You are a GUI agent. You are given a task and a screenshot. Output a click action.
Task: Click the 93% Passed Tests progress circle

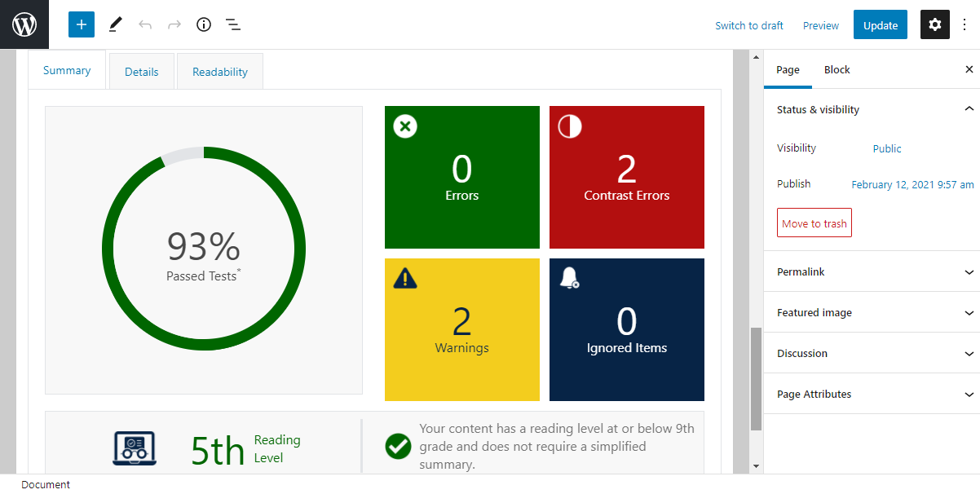pyautogui.click(x=204, y=249)
